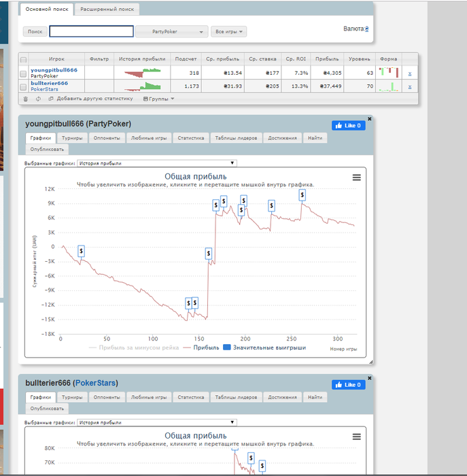Switch to 'Основной поиск' tab
Screen dimensions: 467x476
[47, 10]
